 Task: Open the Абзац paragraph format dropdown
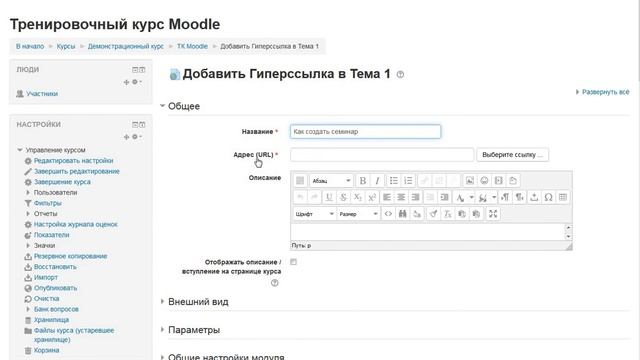click(331, 180)
